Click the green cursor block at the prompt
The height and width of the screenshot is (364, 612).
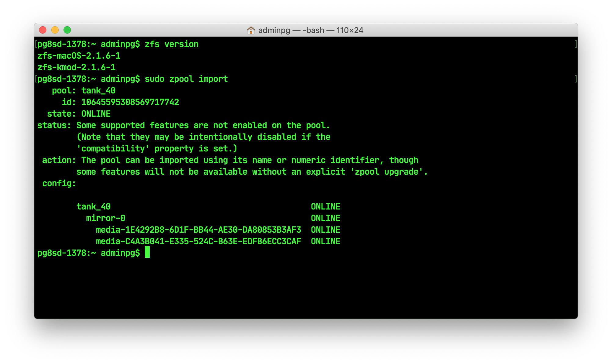[147, 253]
